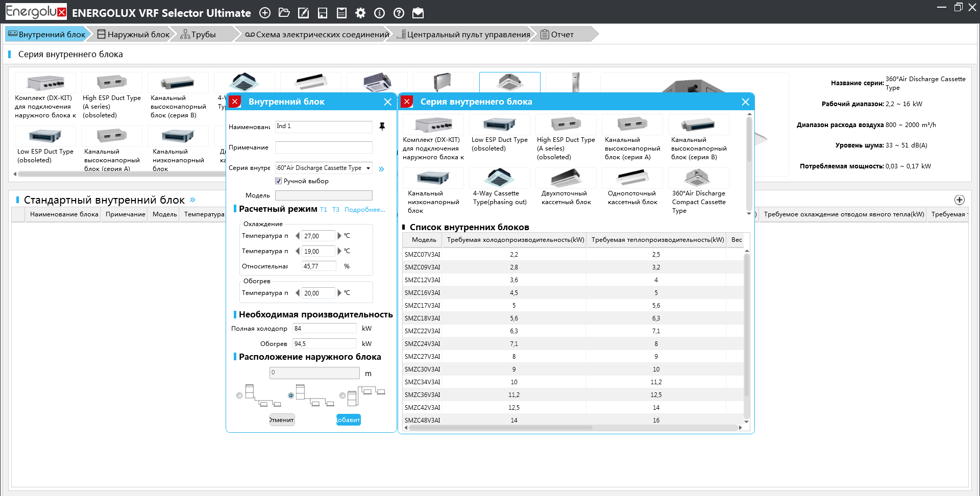Pin the Внутренний блок dialog with the pin icon
980x496 pixels.
(x=382, y=126)
